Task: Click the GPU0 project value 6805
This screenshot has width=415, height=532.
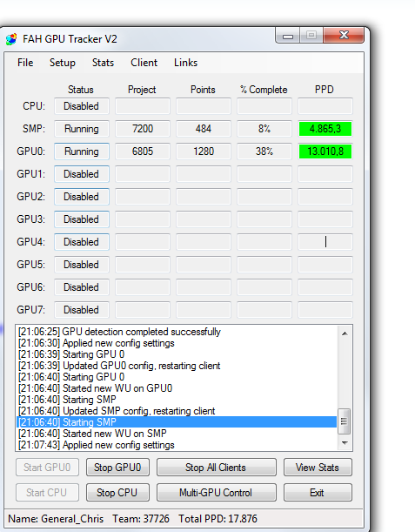Action: pyautogui.click(x=143, y=152)
